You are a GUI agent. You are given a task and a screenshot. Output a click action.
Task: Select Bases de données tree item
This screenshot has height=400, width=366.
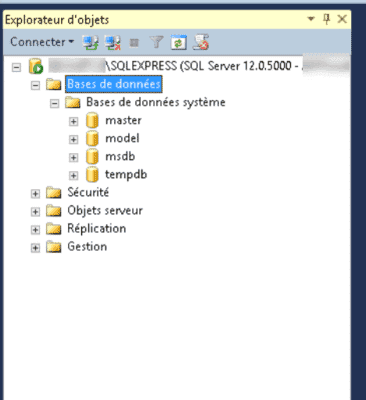point(114,84)
